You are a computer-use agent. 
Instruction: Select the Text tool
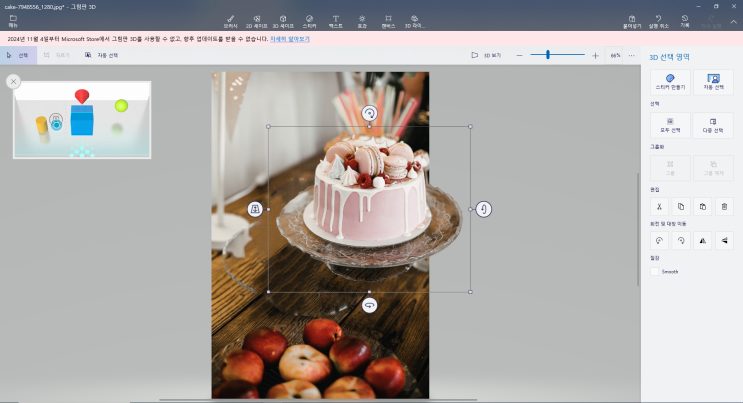click(x=335, y=20)
